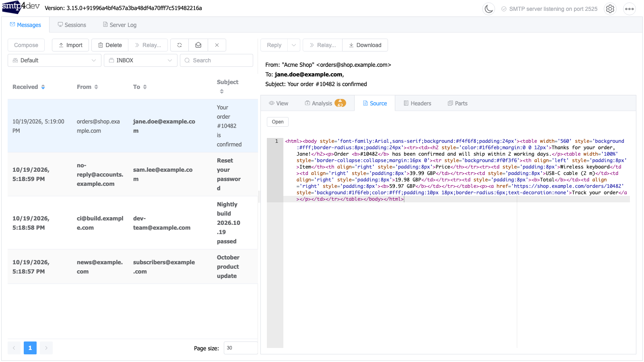644x362 pixels.
Task: Click the Open source button
Action: pyautogui.click(x=278, y=122)
